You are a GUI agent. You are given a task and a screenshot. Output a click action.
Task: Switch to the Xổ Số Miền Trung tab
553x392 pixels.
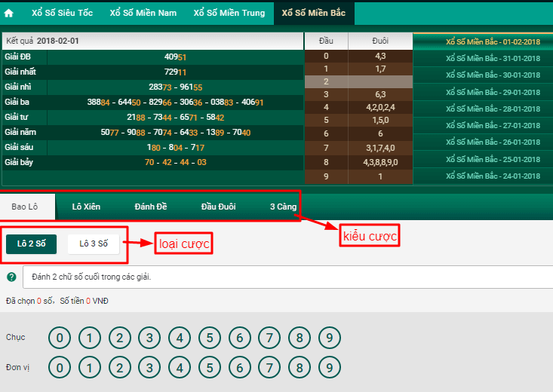229,13
